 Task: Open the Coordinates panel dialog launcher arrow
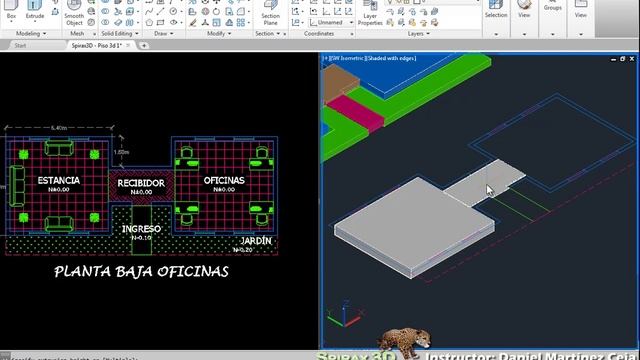[352, 34]
